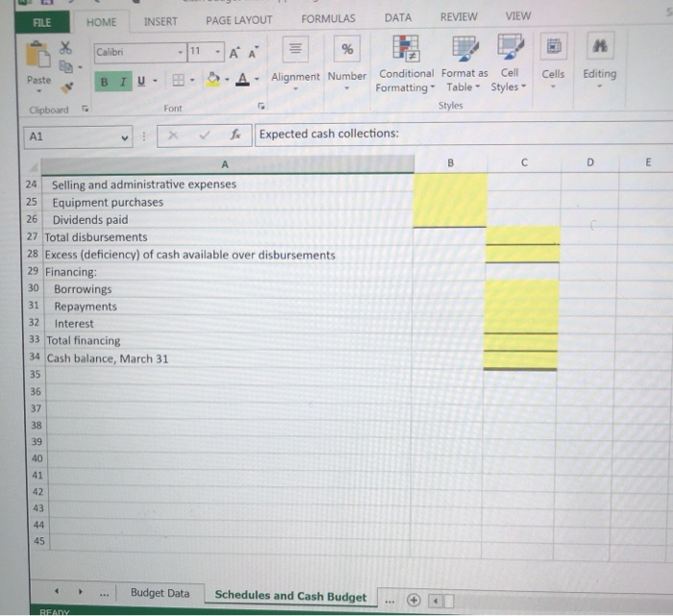This screenshot has height=616, width=673.
Task: Select column B header
Action: [x=450, y=163]
